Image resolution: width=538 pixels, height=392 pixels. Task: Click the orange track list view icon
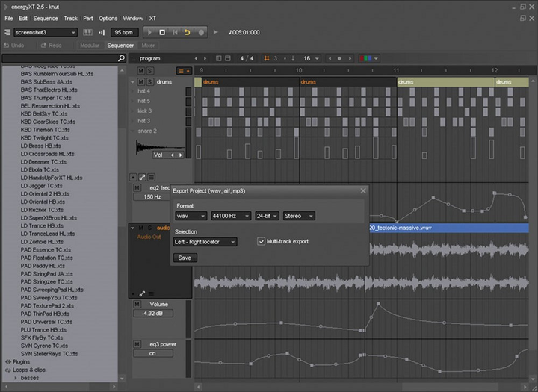pos(181,71)
